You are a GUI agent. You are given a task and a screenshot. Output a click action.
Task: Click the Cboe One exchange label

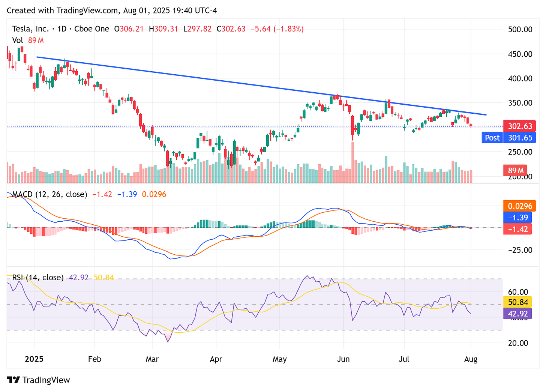point(92,29)
